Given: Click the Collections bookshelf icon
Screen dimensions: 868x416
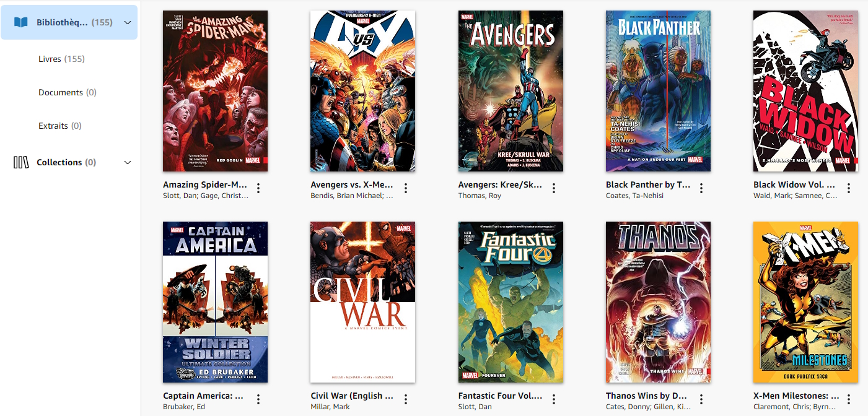Looking at the screenshot, I should coord(21,162).
